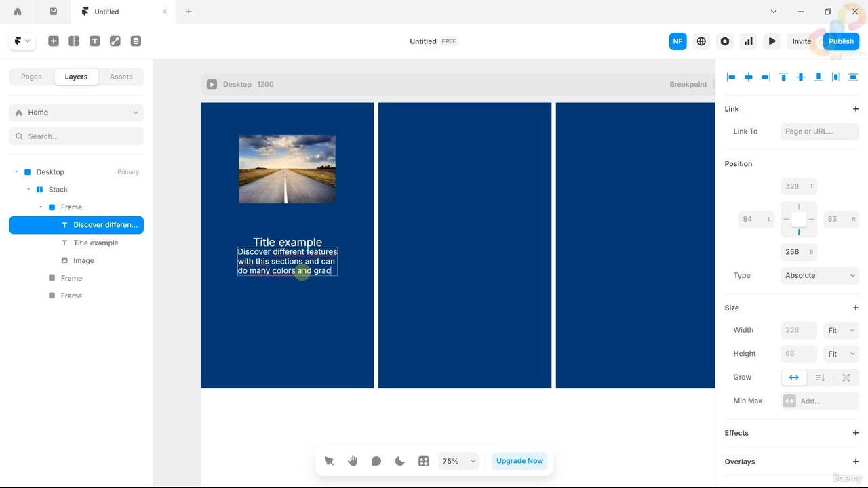Viewport: 868px width, 488px height.
Task: Switch to the Pages tab
Action: [31, 77]
